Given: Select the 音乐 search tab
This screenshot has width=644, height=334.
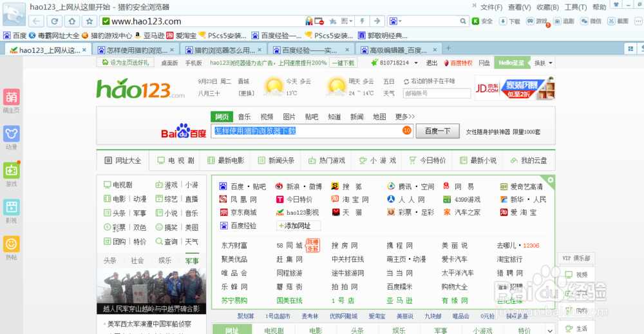Looking at the screenshot, I should click(244, 117).
